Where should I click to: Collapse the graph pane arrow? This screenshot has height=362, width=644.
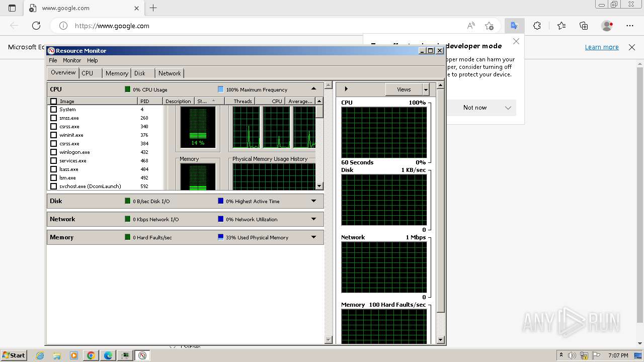pyautogui.click(x=346, y=89)
